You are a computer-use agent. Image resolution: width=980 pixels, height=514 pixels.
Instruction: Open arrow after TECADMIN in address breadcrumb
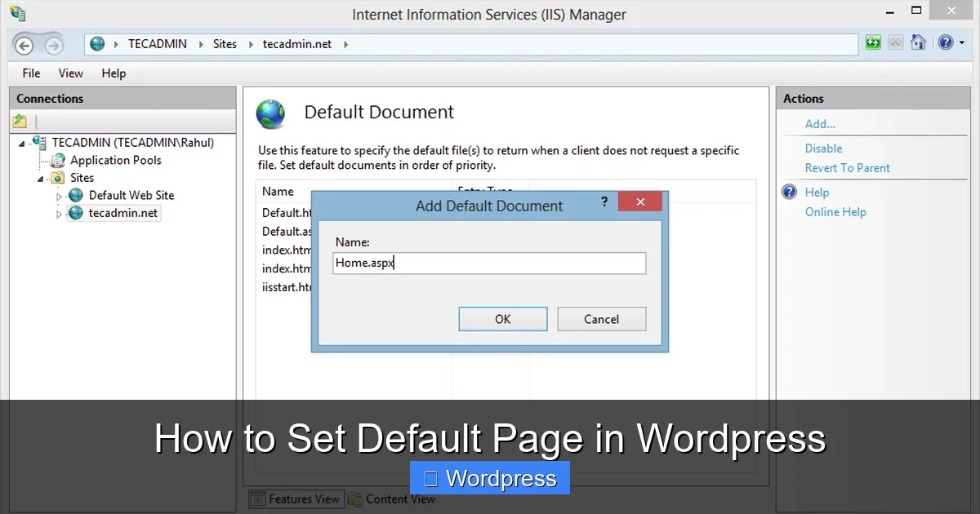201,44
